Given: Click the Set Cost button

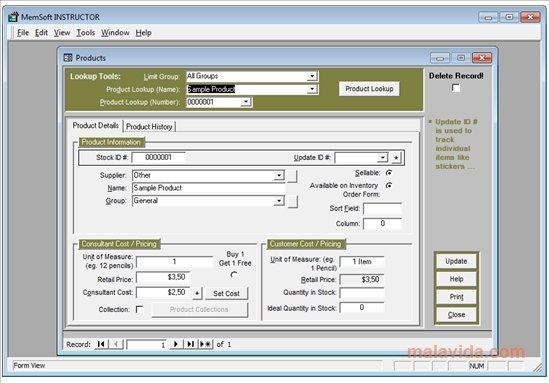Looking at the screenshot, I should tap(226, 294).
